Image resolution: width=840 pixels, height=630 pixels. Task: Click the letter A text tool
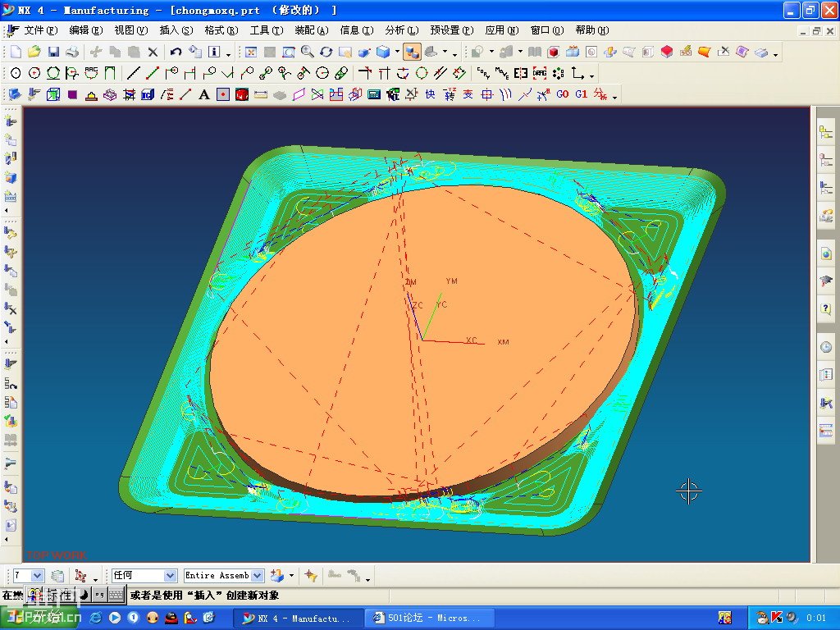tap(204, 95)
